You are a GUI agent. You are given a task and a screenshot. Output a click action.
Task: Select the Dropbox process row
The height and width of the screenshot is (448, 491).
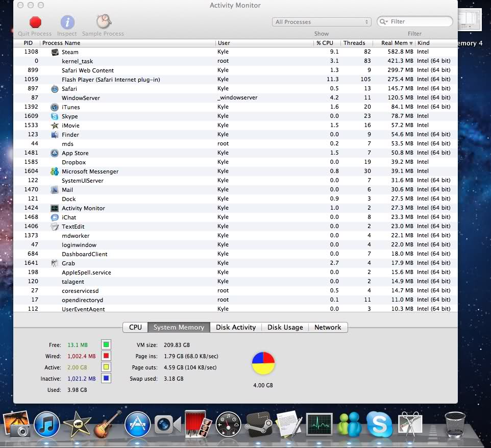click(235, 162)
